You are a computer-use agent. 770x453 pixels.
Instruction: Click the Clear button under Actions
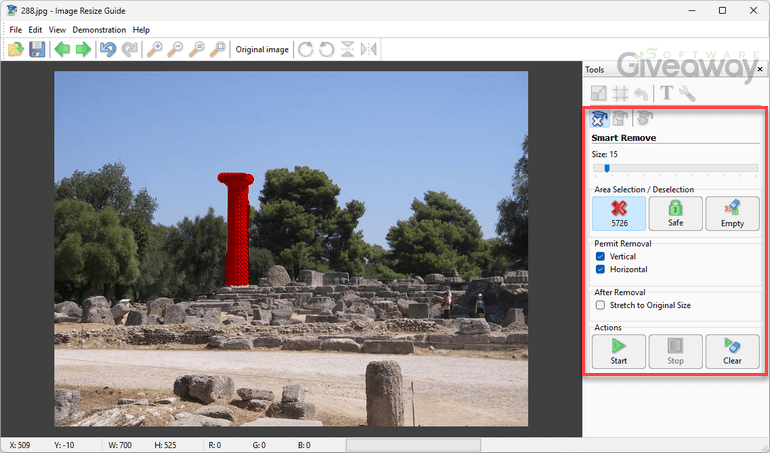[x=732, y=351]
